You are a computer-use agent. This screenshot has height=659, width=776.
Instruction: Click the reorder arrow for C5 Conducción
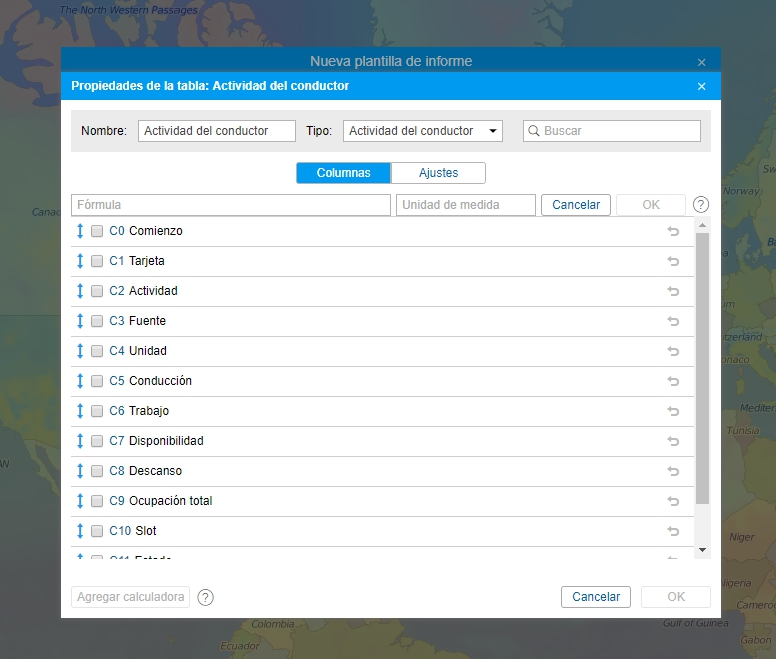[x=80, y=381]
